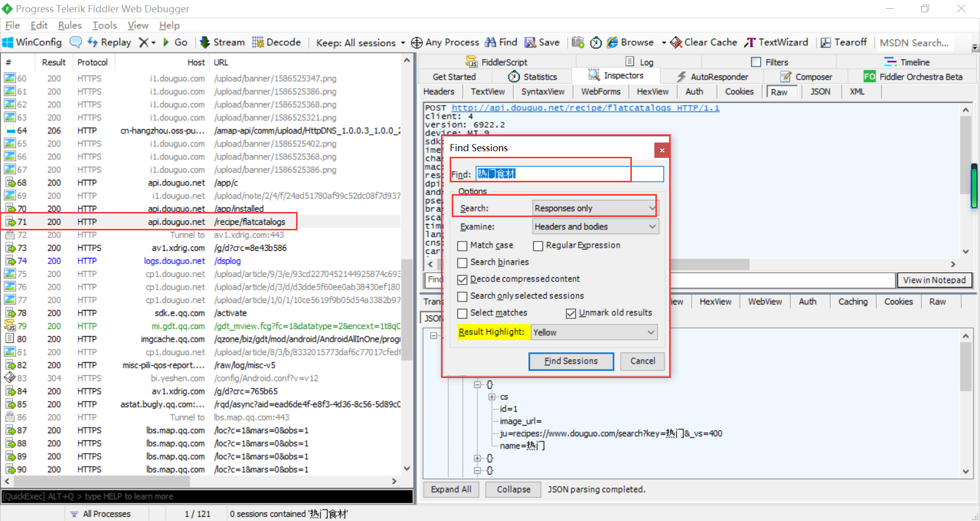Screen dimensions: 980x521
Task: Close the Find Sessions dialog
Action: [x=662, y=150]
